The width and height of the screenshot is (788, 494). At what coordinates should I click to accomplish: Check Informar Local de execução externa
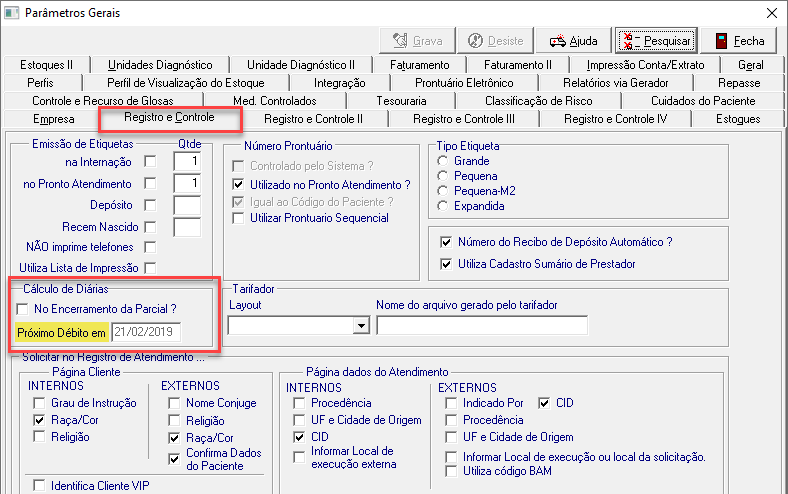299,457
